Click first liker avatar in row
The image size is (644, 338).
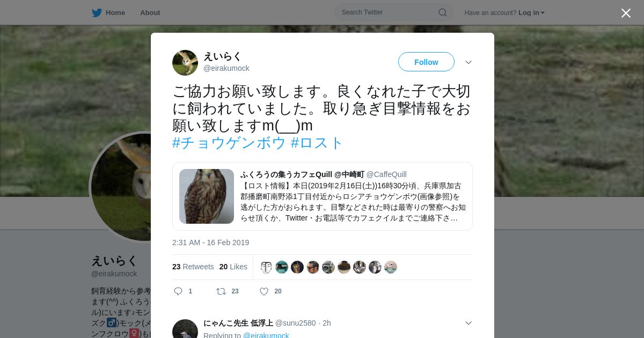(x=266, y=267)
